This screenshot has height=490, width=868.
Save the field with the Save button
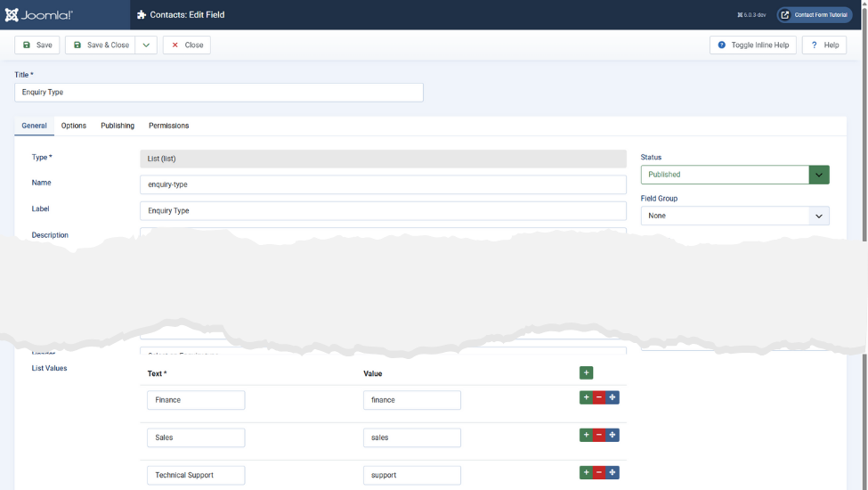coord(37,45)
